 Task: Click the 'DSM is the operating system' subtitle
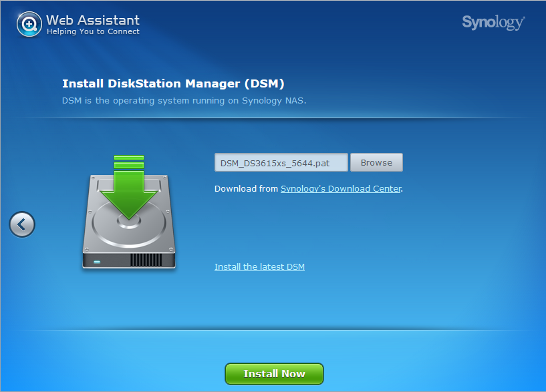pos(184,101)
